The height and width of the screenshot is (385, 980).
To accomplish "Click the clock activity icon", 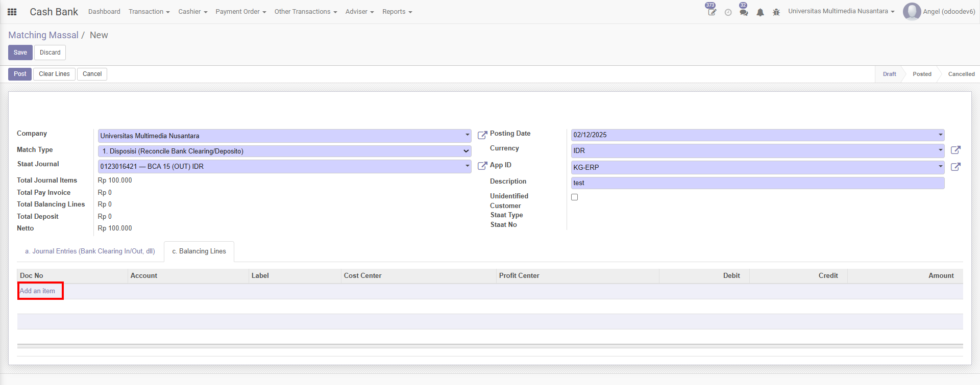I will 728,12.
